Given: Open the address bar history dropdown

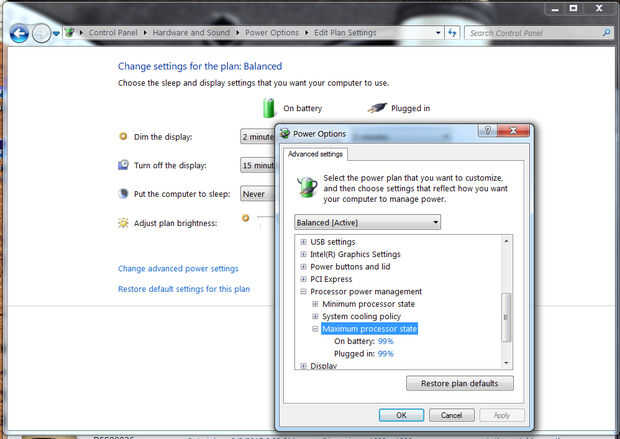Looking at the screenshot, I should (x=438, y=33).
